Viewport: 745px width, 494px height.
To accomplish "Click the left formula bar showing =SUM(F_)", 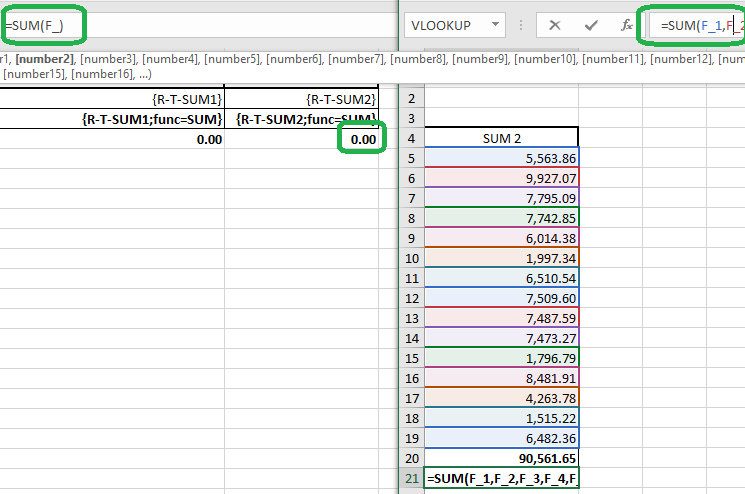I will tap(200, 25).
